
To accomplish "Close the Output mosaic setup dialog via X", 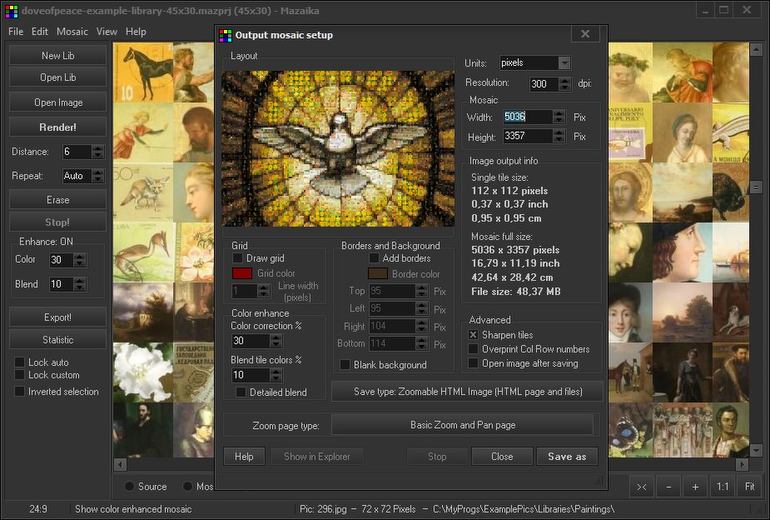I will coord(585,34).
